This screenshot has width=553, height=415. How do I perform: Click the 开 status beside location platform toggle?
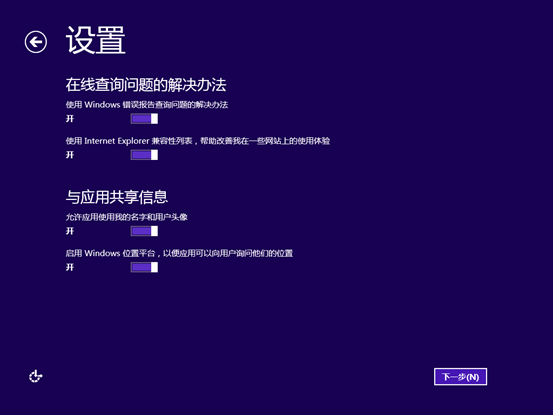[70, 267]
